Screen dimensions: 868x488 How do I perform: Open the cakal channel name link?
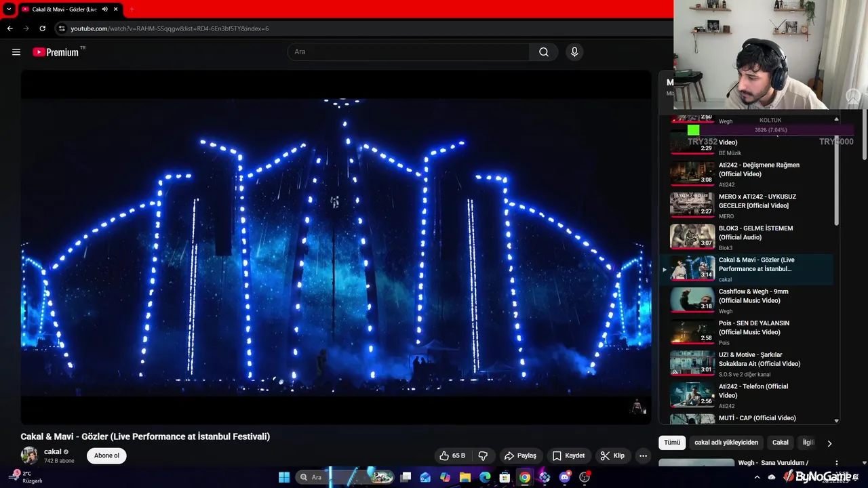53,451
